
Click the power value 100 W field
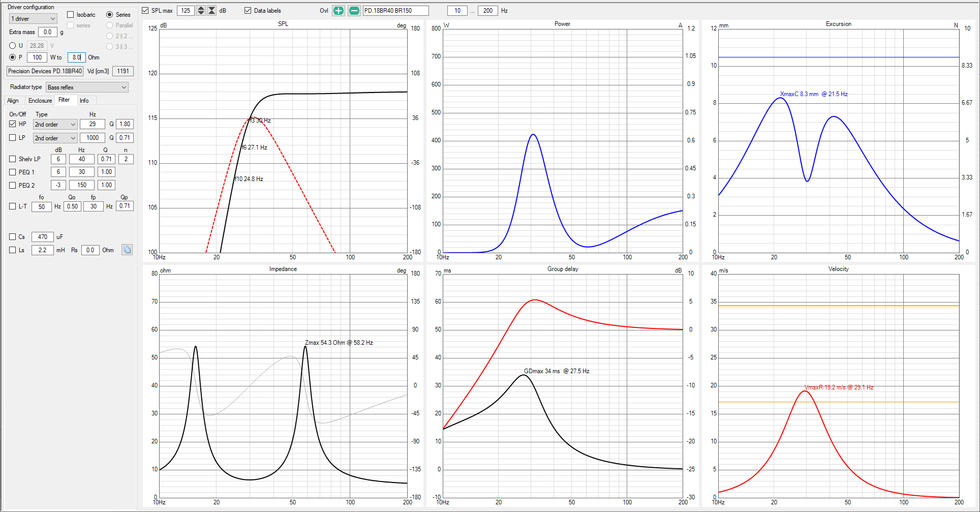[x=37, y=57]
